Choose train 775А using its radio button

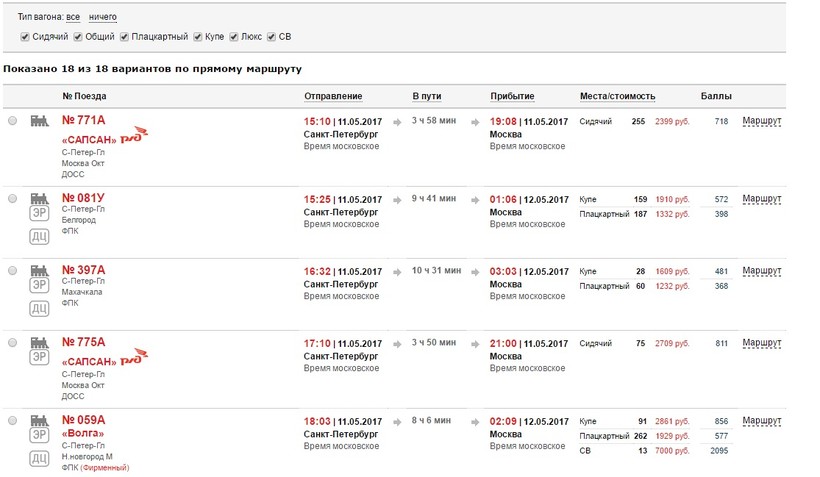pyautogui.click(x=12, y=343)
